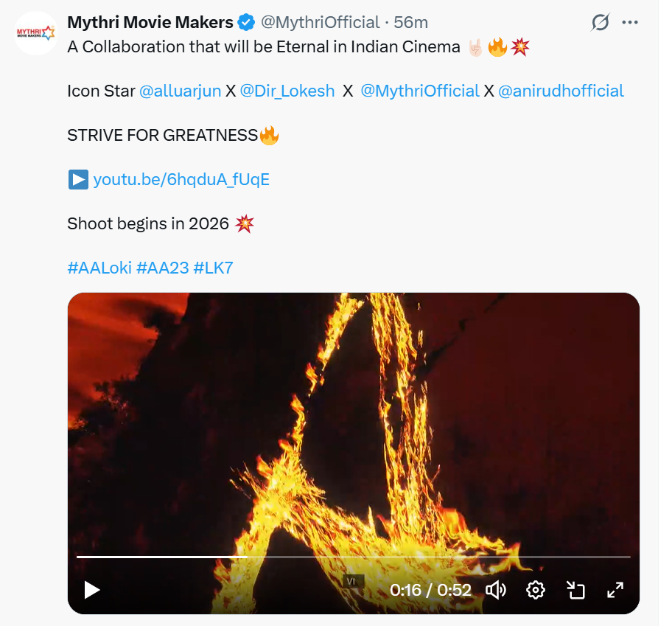This screenshot has width=672, height=626.
Task: Click the Mythri Movie Makers display name
Action: tap(150, 23)
